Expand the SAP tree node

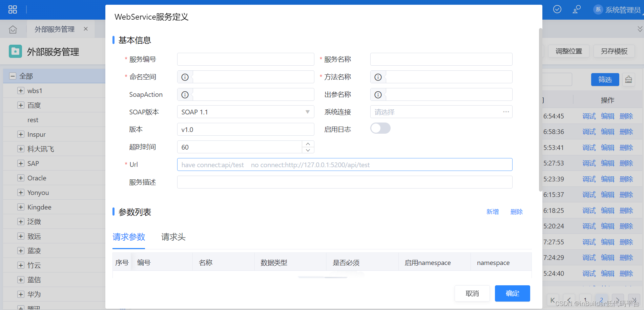coord(21,163)
